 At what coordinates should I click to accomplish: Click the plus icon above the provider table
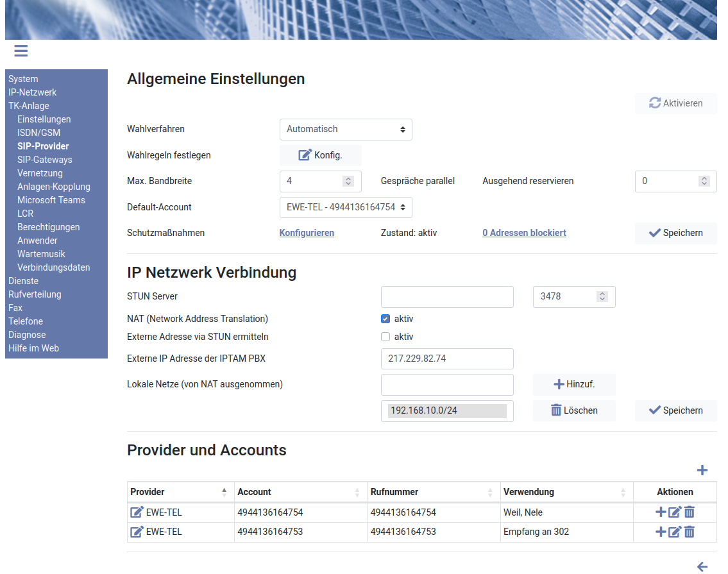pyautogui.click(x=702, y=470)
